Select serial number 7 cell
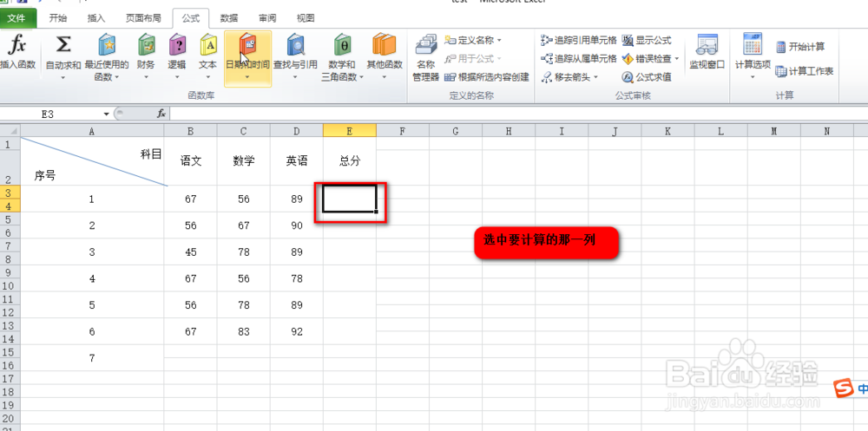The width and height of the screenshot is (868, 431). point(92,358)
